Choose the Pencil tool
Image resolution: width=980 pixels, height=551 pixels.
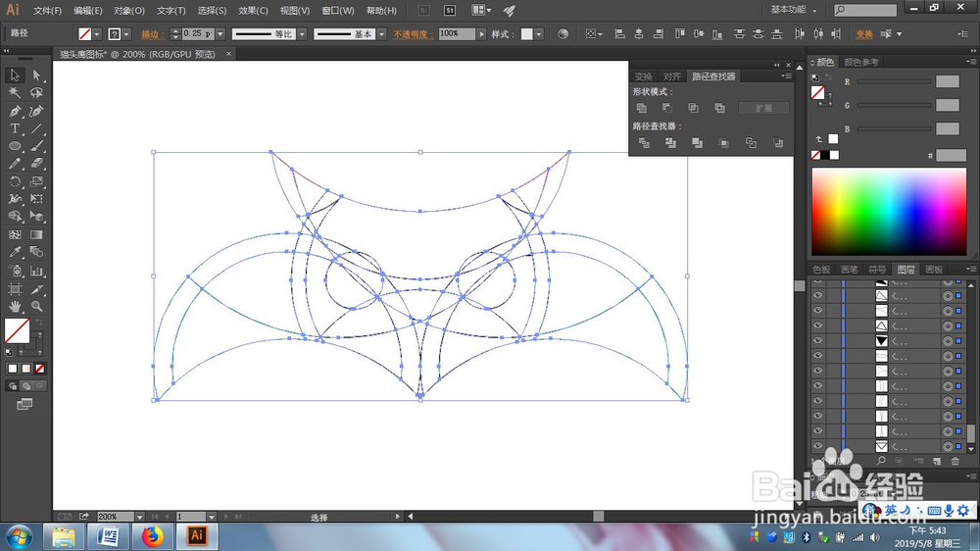tap(15, 163)
